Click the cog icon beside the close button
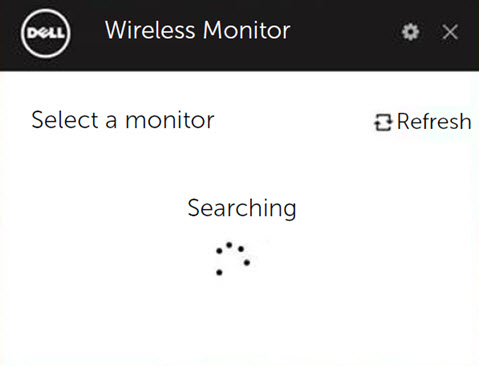Viewport: 479px width, 366px height. pos(410,32)
